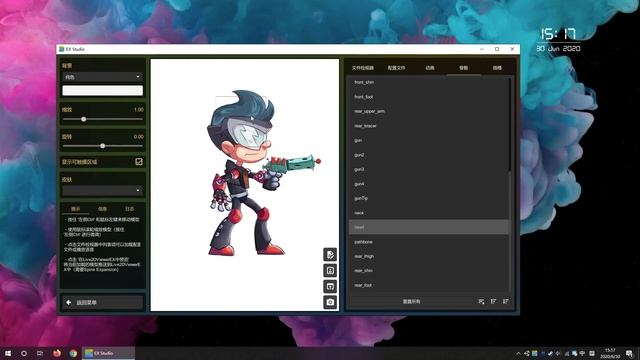Open Cortana search circle in taskbar
This screenshot has height=360, width=640.
[24, 353]
